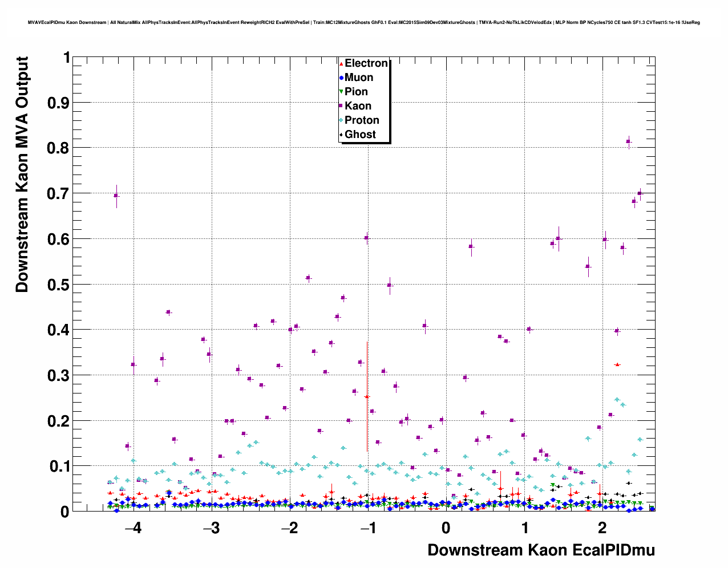
Task: Click the x-axis label 2
Action: [602, 528]
